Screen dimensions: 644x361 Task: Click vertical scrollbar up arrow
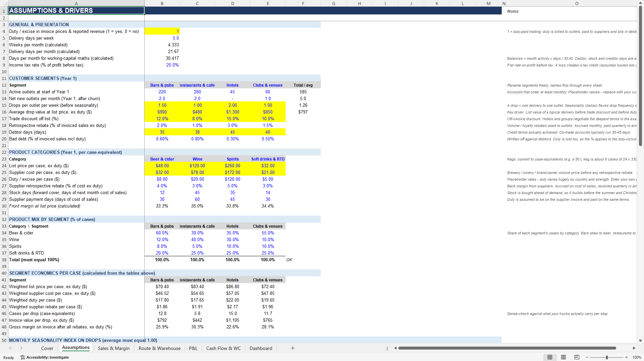(x=640, y=3)
